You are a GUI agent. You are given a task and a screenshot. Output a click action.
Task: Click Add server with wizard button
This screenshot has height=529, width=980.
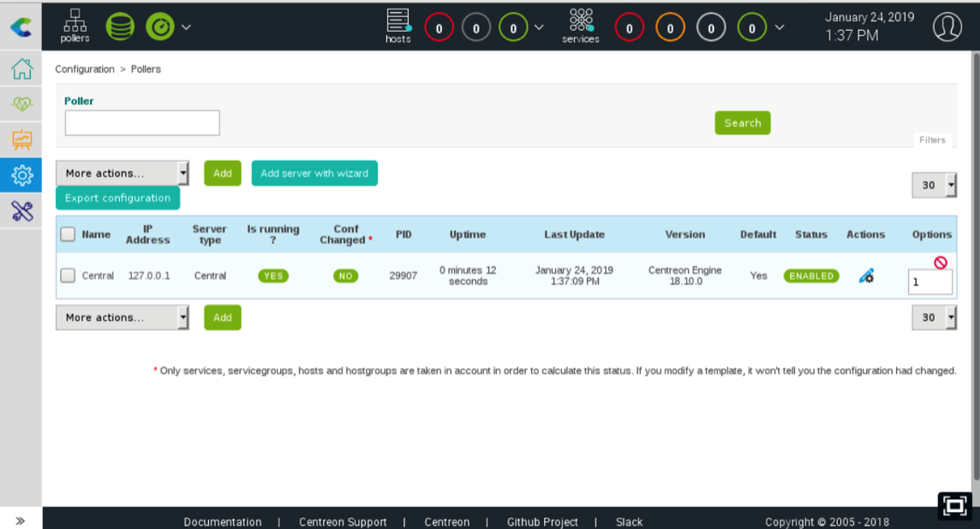click(x=314, y=173)
